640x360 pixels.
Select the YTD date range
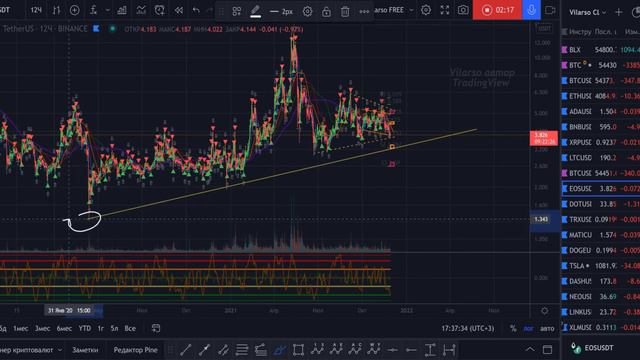point(85,328)
